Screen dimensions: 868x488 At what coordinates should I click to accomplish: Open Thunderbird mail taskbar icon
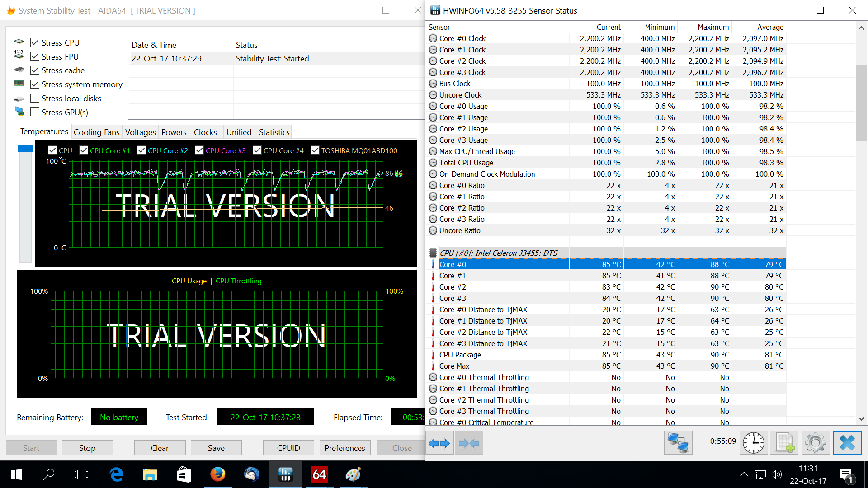(251, 474)
